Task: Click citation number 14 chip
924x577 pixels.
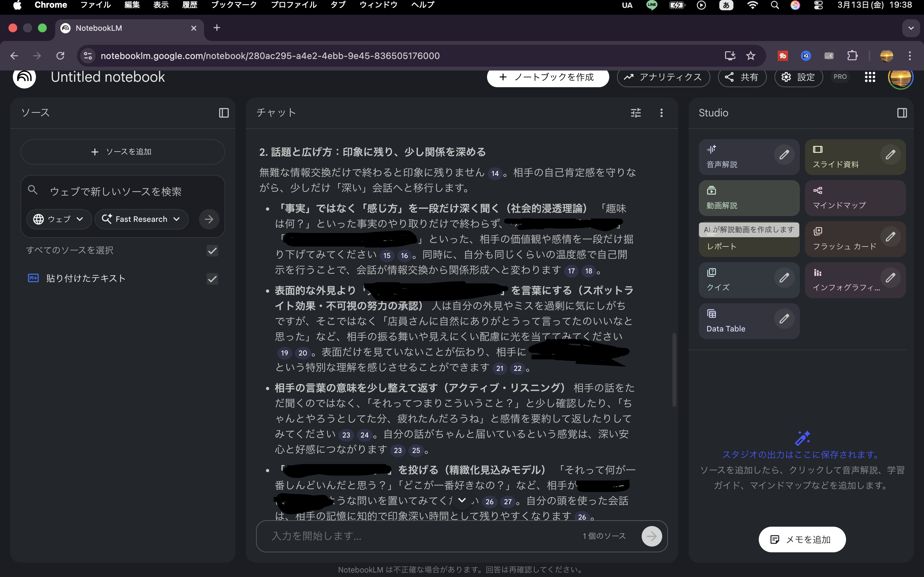Action: [x=495, y=173]
